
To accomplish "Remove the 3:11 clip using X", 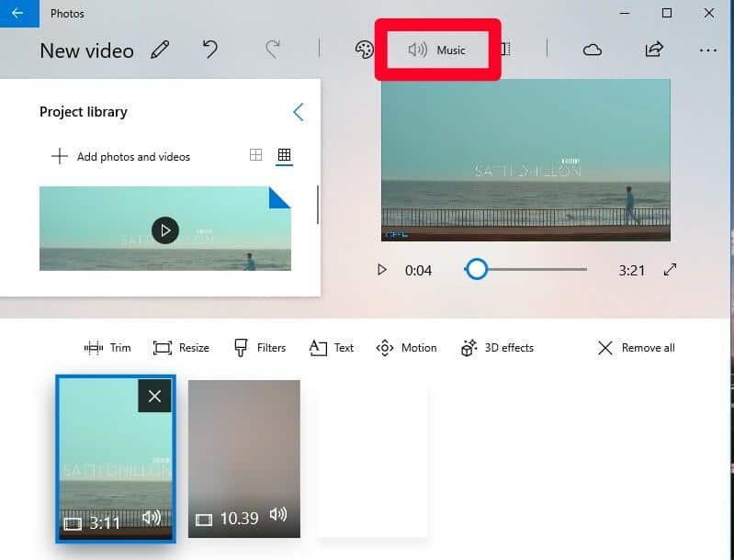I will coord(154,397).
